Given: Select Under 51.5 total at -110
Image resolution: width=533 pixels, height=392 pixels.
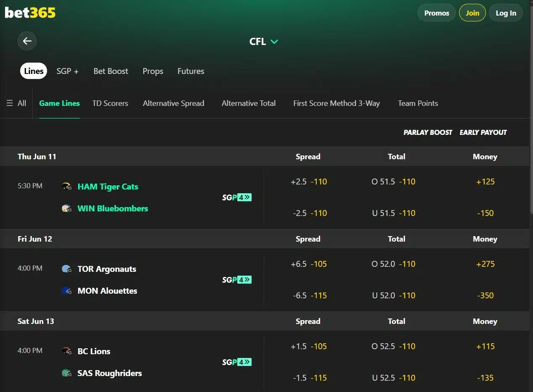Looking at the screenshot, I should [x=394, y=213].
